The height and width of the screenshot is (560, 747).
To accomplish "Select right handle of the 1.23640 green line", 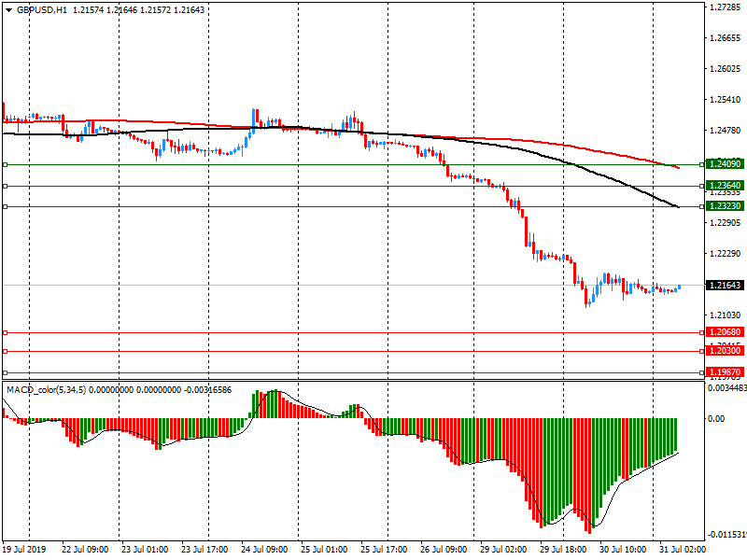I will tap(702, 186).
